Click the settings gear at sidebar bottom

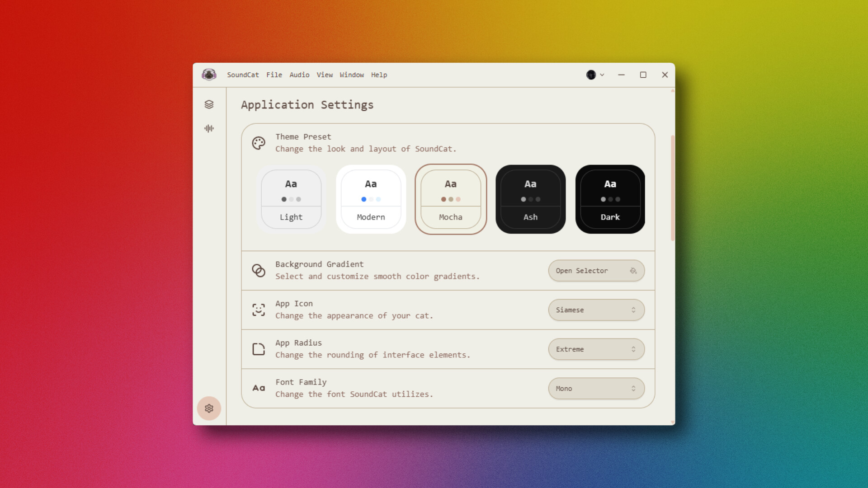point(209,408)
